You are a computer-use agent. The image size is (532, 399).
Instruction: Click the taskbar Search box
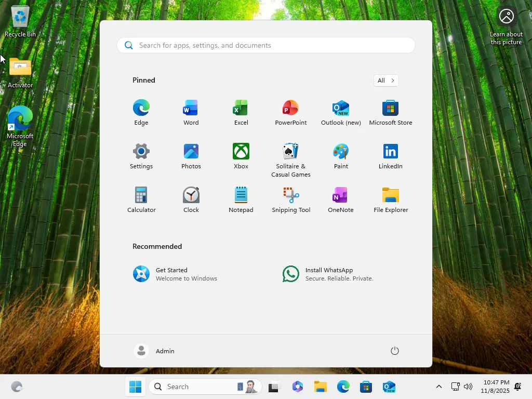(205, 387)
